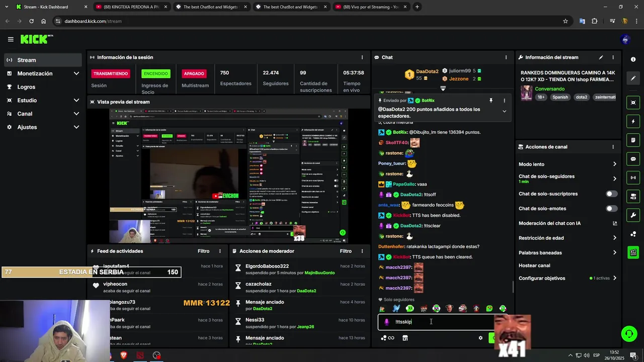Open the shop icon below chat input

(405, 338)
